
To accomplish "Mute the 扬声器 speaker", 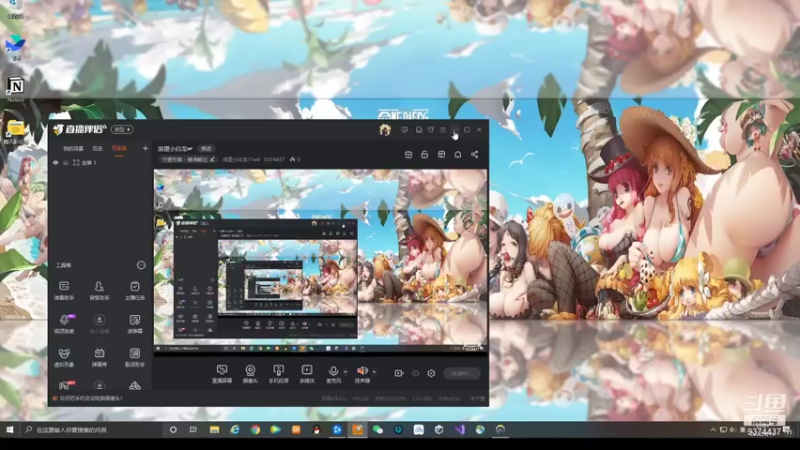I will (x=362, y=373).
